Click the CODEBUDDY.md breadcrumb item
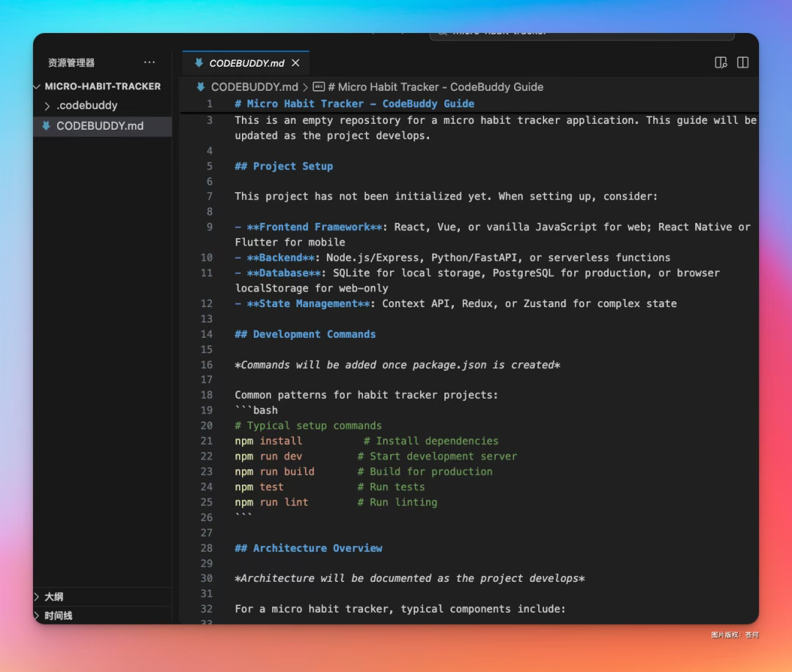Viewport: 792px width, 672px height. click(x=254, y=86)
